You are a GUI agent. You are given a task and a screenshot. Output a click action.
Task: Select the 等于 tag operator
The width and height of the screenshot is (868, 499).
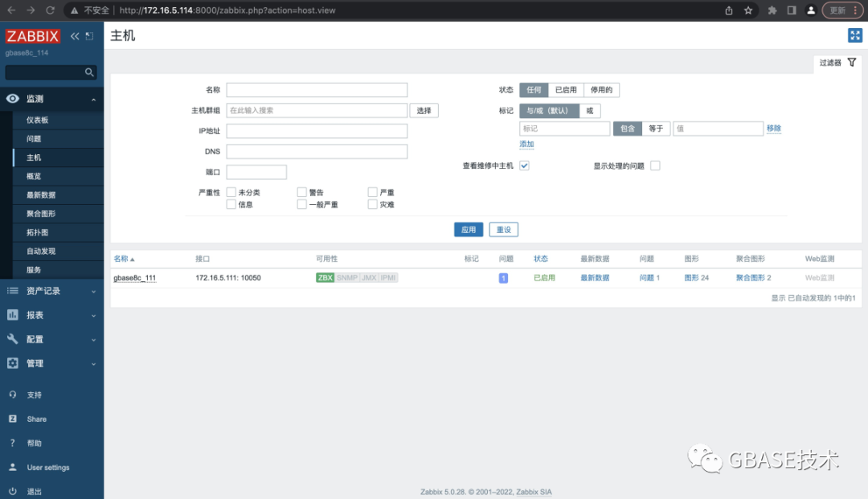pos(656,129)
